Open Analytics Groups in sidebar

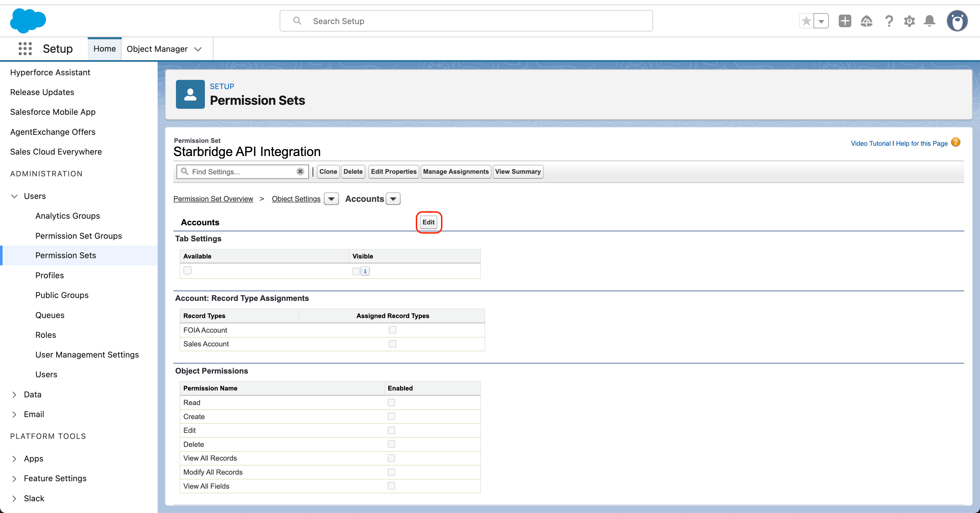(67, 216)
